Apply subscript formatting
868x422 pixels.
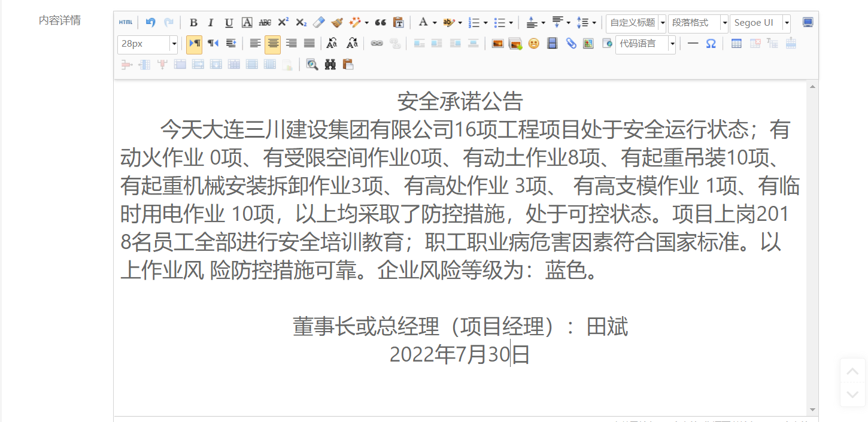tap(301, 23)
